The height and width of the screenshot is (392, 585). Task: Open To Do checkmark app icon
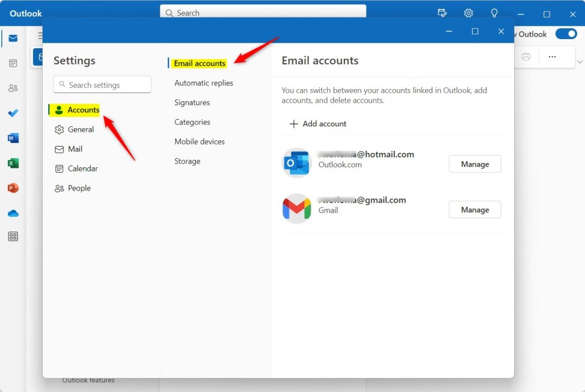click(13, 113)
